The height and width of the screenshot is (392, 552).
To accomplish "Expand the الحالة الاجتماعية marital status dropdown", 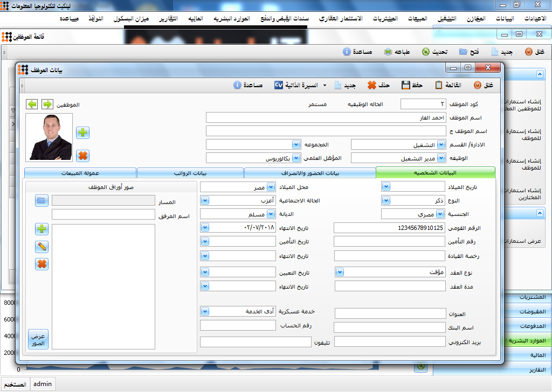I will click(204, 200).
